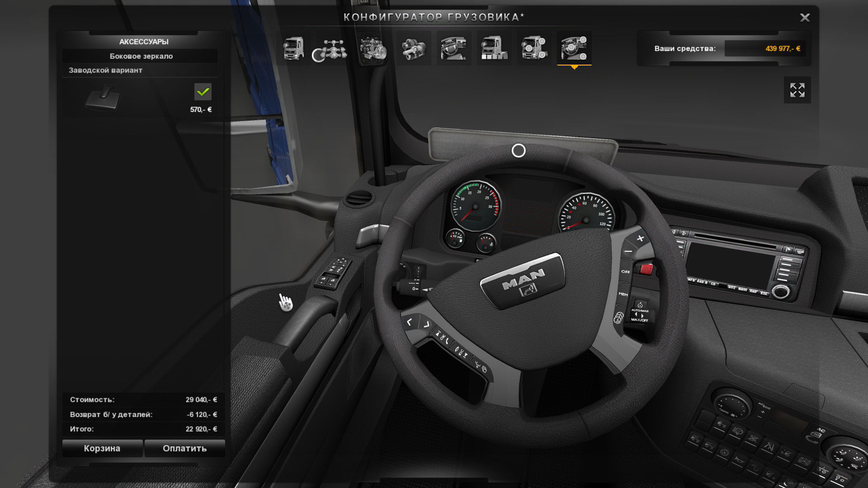Click the 'АКСЕССУАРЫ' panel title
This screenshot has width=868, height=488.
coord(144,42)
